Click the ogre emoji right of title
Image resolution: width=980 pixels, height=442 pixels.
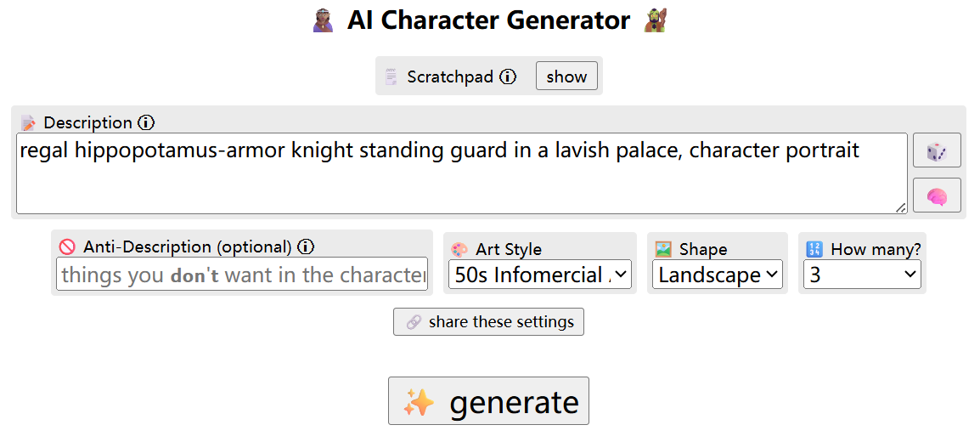click(655, 20)
